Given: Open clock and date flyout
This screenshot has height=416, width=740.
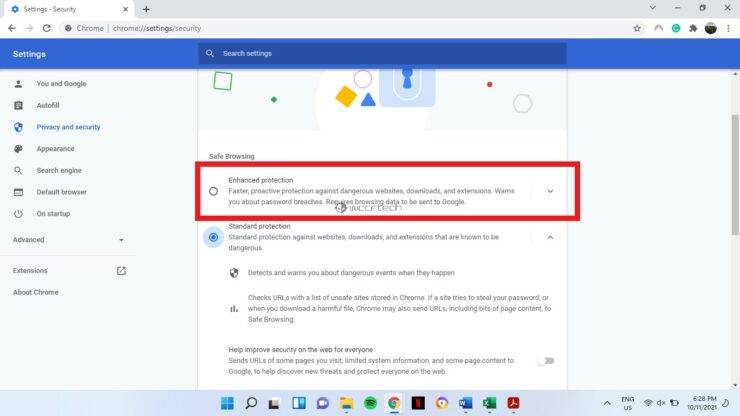Looking at the screenshot, I should [x=702, y=403].
